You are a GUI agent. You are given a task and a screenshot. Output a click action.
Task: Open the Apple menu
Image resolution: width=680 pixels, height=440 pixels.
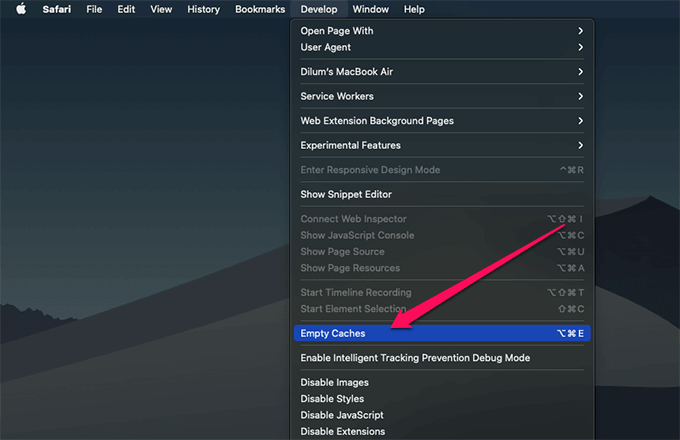click(21, 9)
